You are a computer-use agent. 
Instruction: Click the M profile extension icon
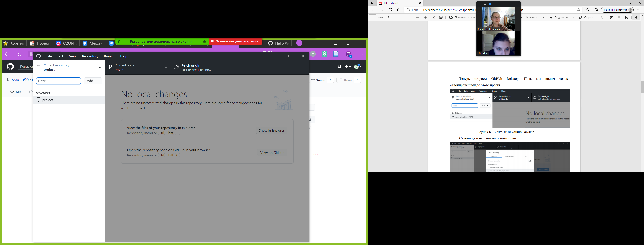pos(313,54)
